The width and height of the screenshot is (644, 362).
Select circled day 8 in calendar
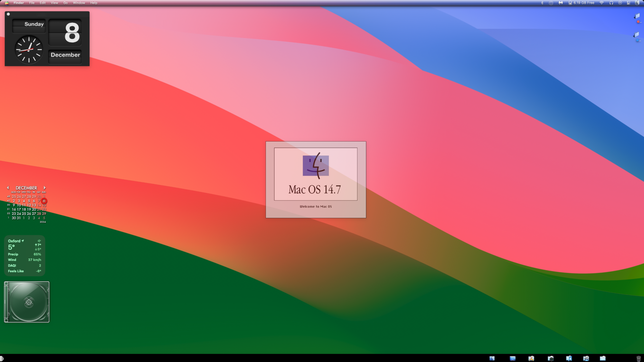pyautogui.click(x=44, y=201)
